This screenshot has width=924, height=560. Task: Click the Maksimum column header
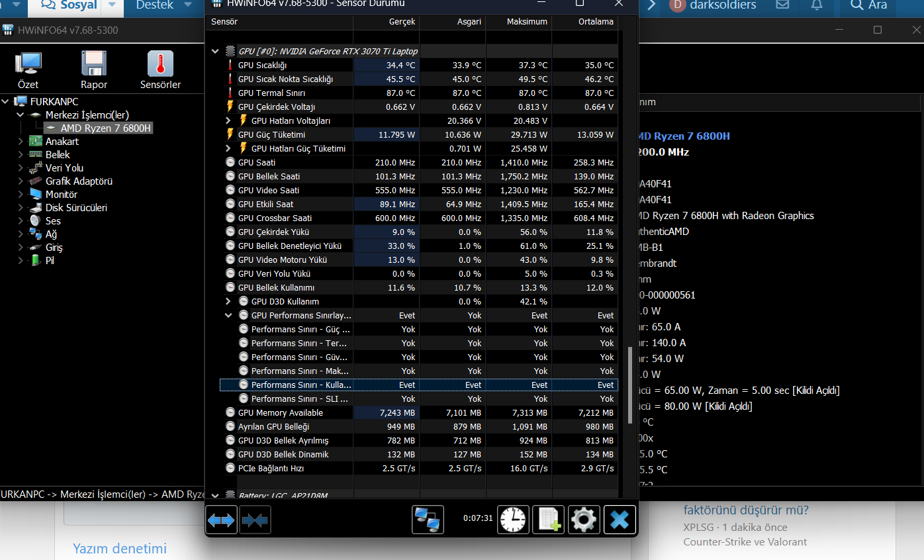(519, 22)
